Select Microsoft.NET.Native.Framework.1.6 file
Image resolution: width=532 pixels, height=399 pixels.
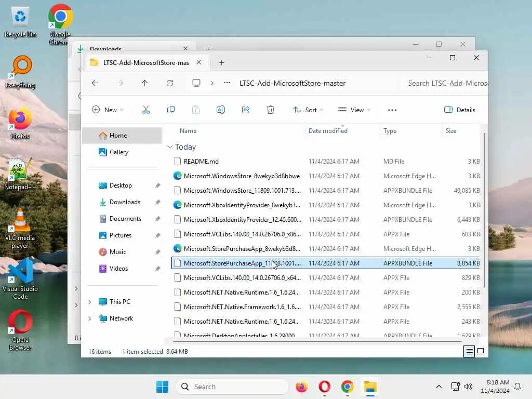click(x=326, y=307)
